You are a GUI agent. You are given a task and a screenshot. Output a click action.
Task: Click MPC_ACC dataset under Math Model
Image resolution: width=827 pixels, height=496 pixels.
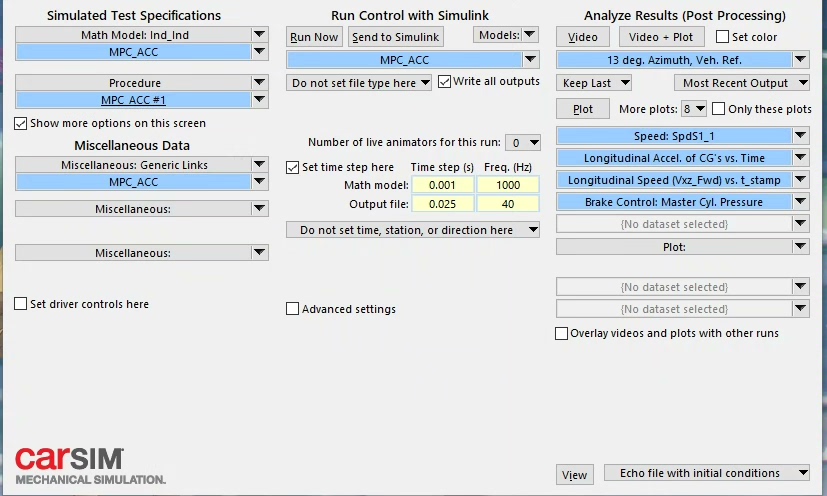[x=133, y=52]
